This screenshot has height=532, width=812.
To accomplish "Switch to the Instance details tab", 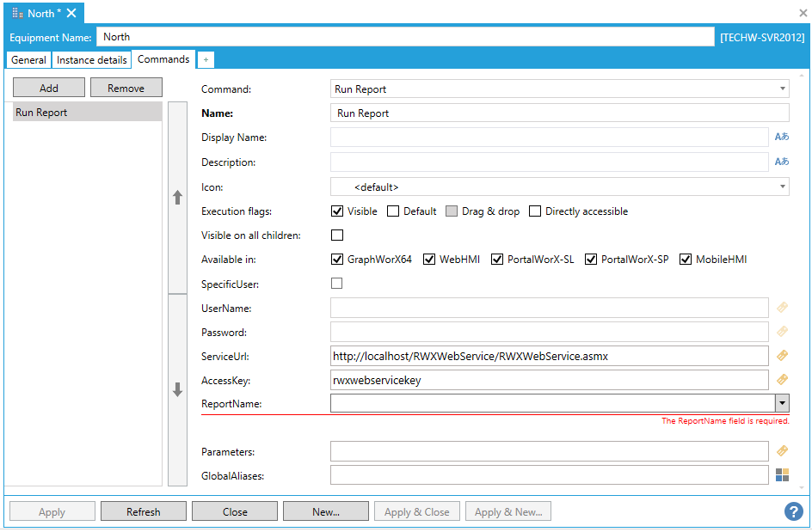I will [x=92, y=60].
